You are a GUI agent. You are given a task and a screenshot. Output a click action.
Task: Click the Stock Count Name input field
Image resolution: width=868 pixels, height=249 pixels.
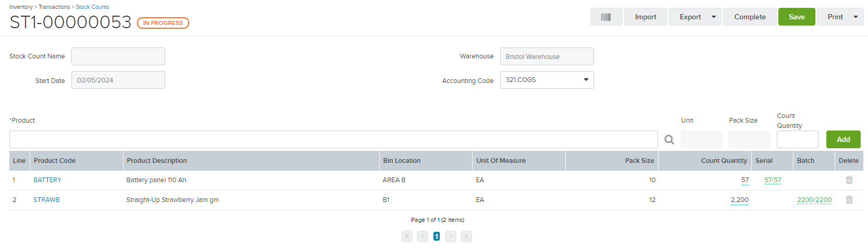[x=118, y=56]
